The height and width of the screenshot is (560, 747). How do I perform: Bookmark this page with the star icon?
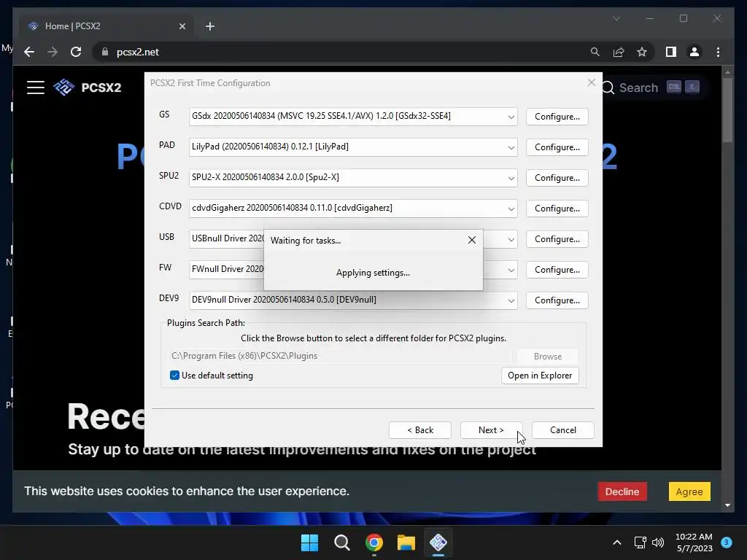[642, 52]
